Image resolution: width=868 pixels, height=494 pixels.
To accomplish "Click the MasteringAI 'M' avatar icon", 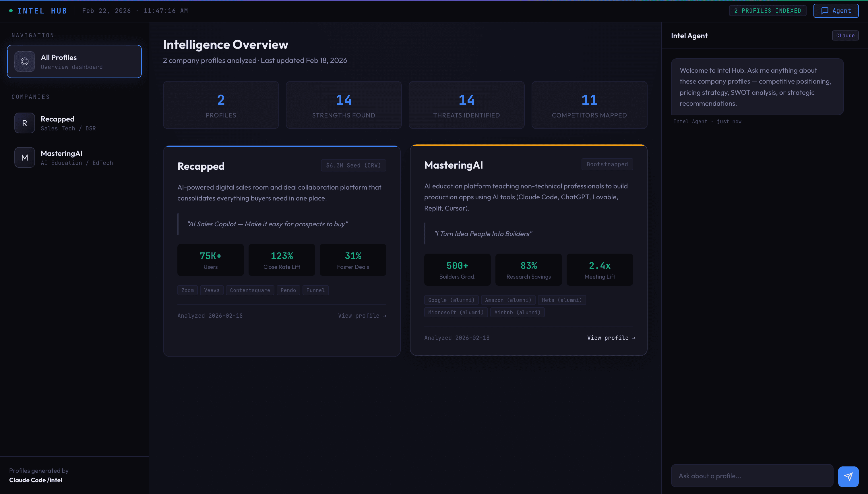I will (24, 157).
